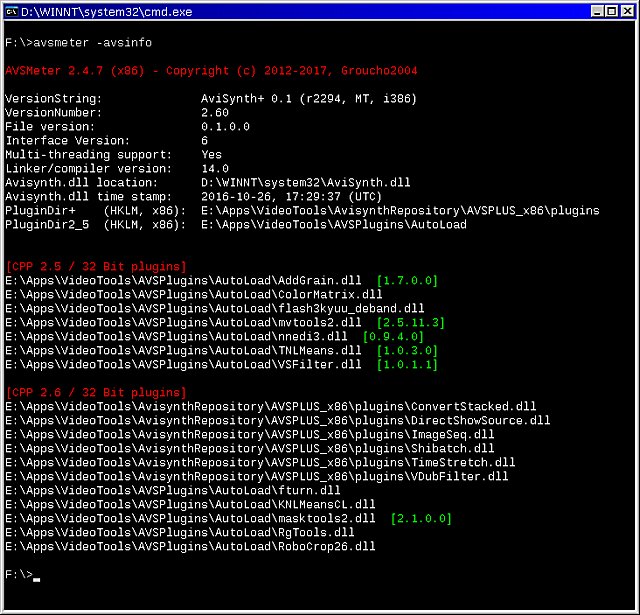Screen dimensions: 640x615
Task: Maximize the cmd.exe window
Action: point(611,11)
